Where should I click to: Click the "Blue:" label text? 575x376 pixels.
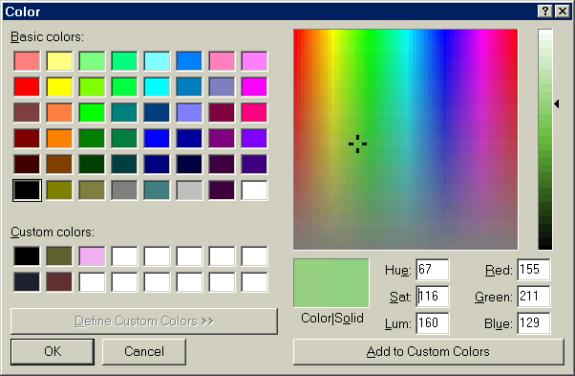click(498, 324)
